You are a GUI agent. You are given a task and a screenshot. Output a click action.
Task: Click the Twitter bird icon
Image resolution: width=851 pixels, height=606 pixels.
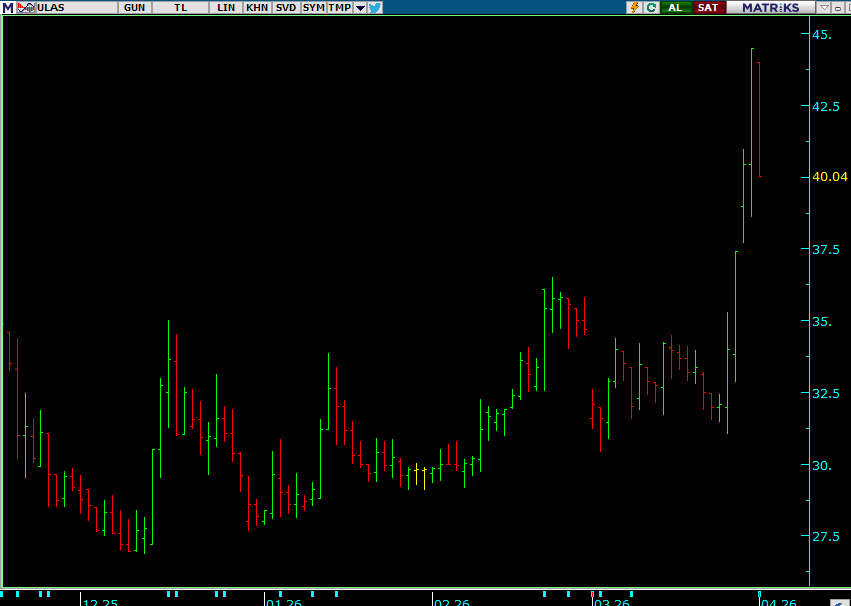pyautogui.click(x=375, y=8)
